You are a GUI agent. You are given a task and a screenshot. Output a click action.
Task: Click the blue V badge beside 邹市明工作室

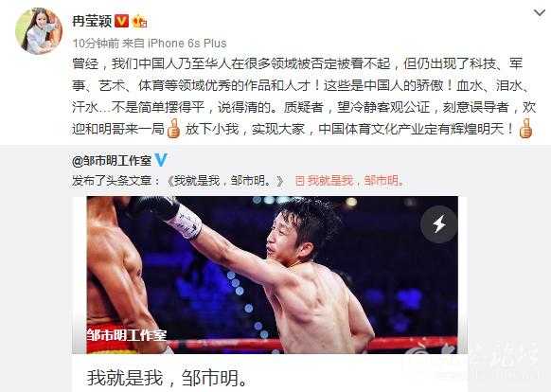click(x=161, y=160)
